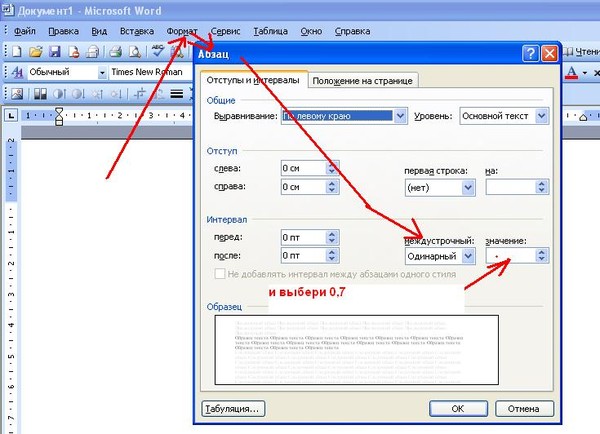Click the image Color control icon
The height and width of the screenshot is (434, 600).
click(40, 94)
